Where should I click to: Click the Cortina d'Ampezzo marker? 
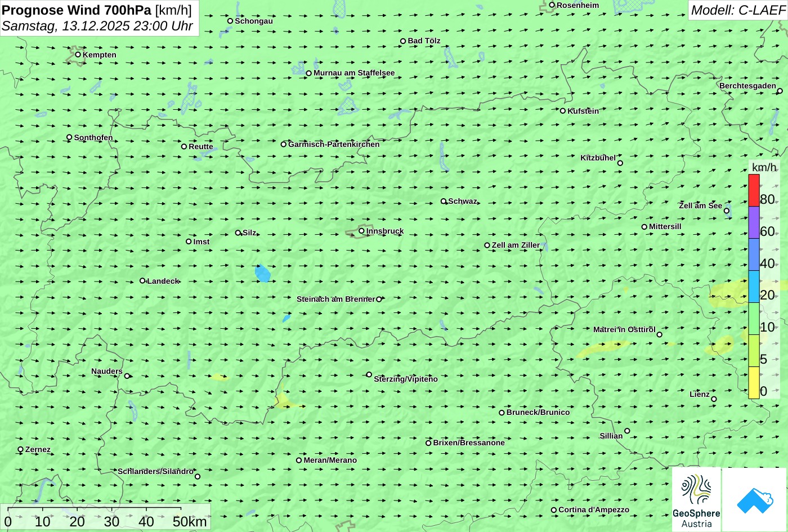coord(554,510)
